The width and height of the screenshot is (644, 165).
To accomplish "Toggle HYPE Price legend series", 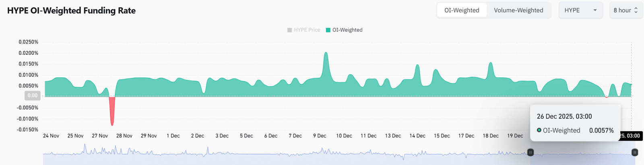I will (x=303, y=30).
